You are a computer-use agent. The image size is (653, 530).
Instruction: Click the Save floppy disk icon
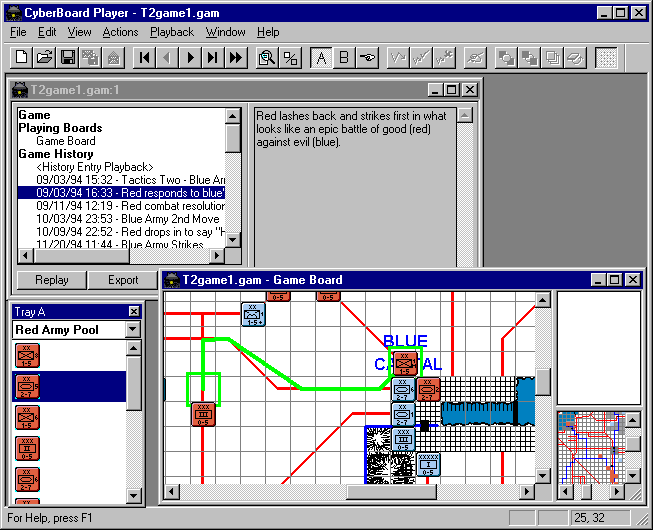coord(67,57)
